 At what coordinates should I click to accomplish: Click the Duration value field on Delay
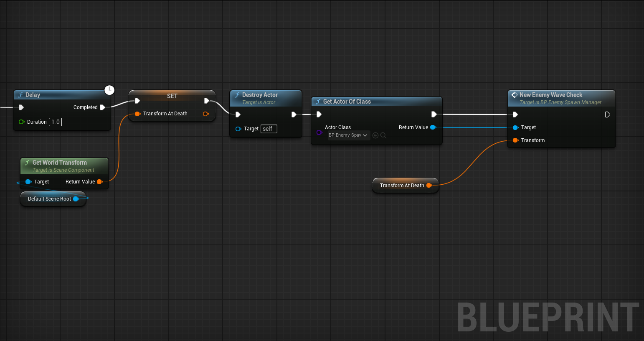[x=56, y=122]
